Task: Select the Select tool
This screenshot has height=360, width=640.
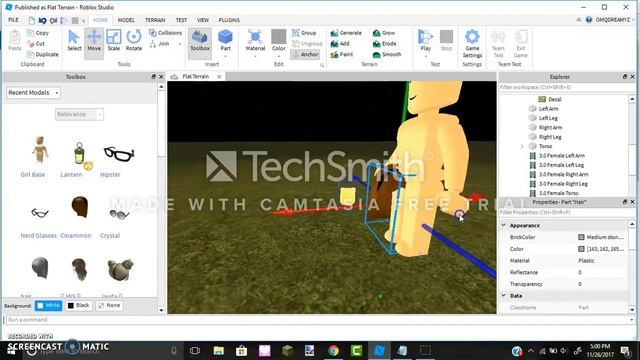Action: pos(74,40)
